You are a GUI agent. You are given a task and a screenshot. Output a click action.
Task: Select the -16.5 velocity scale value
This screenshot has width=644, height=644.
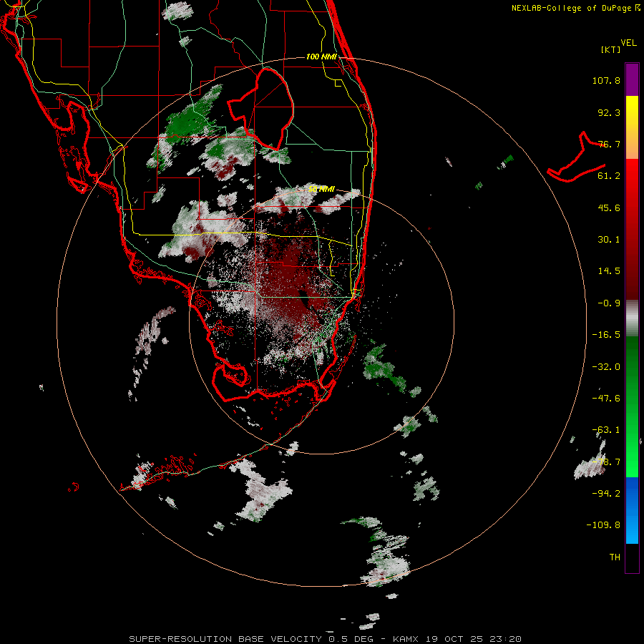click(x=606, y=335)
